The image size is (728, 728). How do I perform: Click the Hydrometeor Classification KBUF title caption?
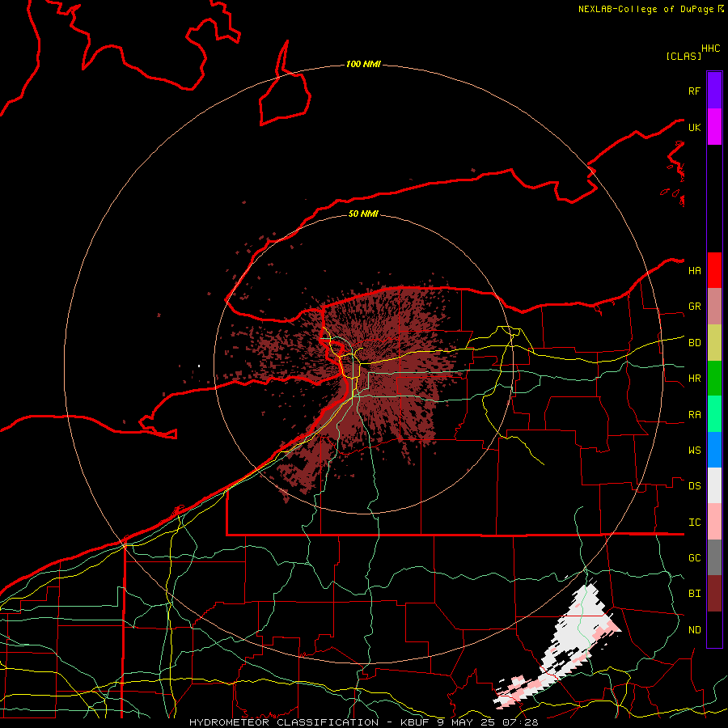[363, 722]
